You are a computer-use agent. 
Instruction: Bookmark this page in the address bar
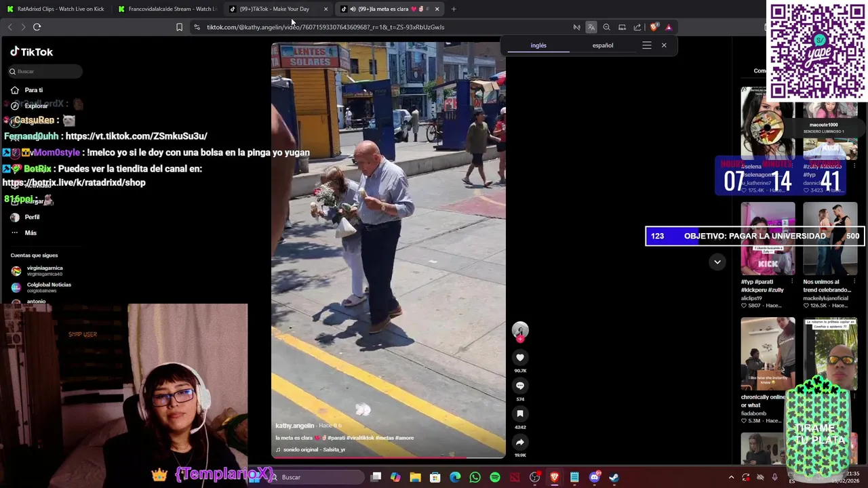pyautogui.click(x=179, y=27)
